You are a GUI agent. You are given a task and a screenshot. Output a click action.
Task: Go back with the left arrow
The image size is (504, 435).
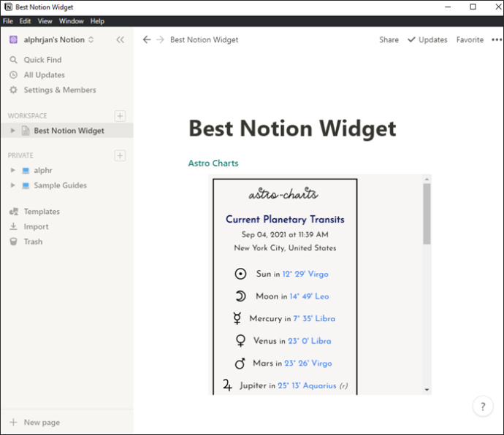[147, 39]
